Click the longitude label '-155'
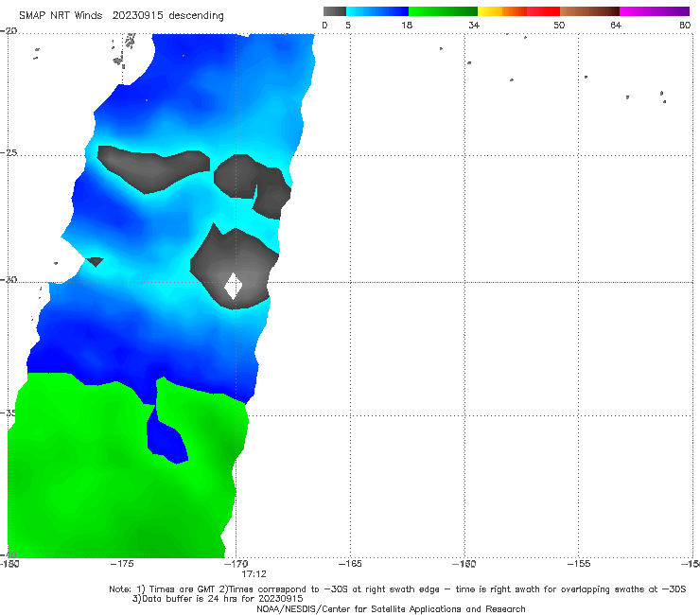The width and height of the screenshot is (700, 615). click(579, 564)
